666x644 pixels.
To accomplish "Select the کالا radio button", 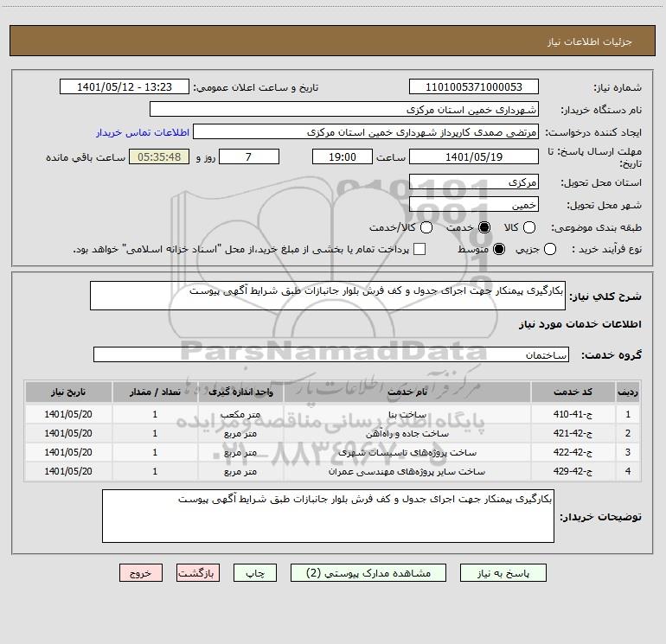I will 528,227.
